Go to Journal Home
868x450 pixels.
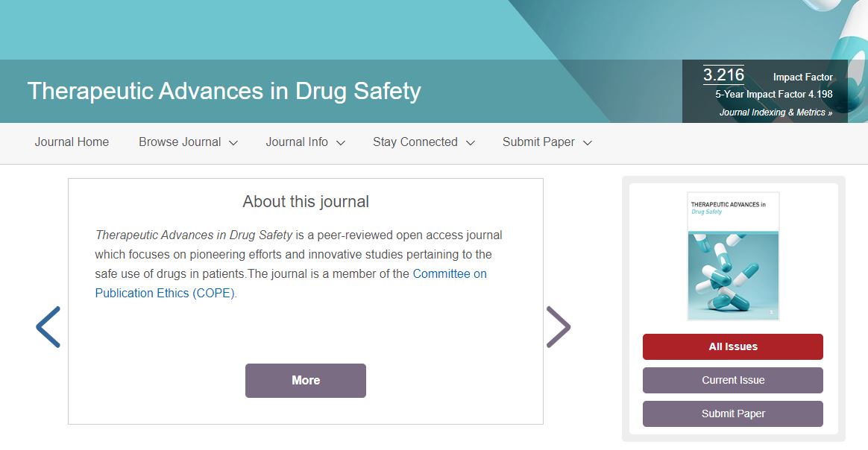point(72,142)
